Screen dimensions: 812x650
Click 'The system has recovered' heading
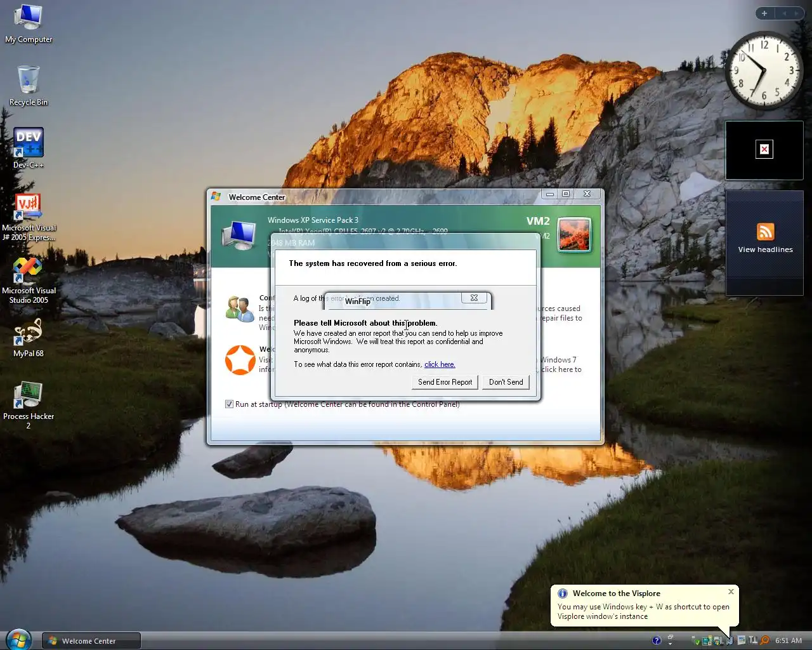tap(373, 263)
